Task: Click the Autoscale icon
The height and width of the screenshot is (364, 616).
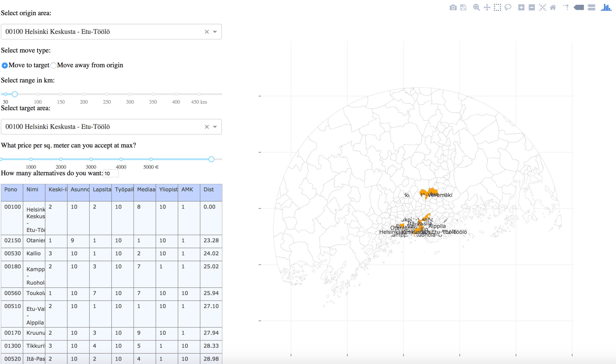Action: coord(542,8)
